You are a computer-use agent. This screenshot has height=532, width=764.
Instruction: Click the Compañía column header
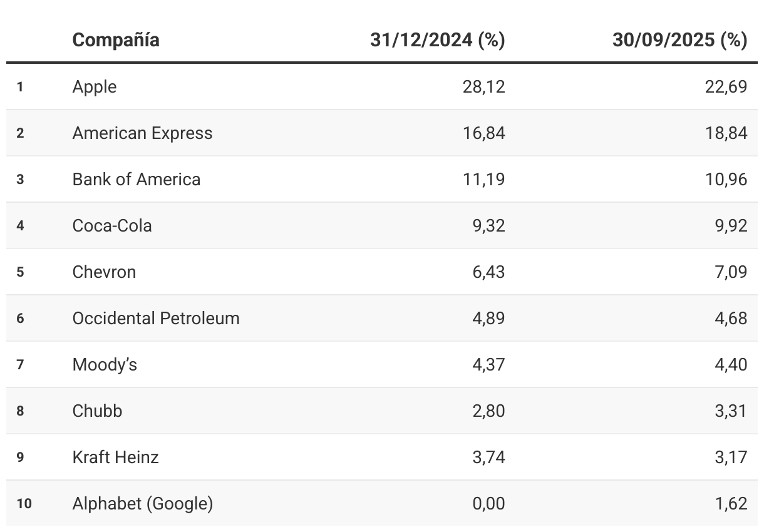point(116,40)
